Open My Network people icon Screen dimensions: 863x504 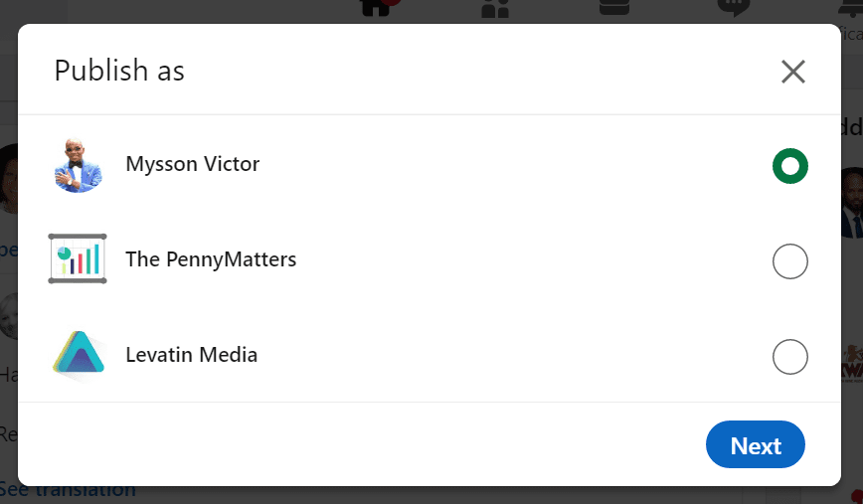coord(495,8)
